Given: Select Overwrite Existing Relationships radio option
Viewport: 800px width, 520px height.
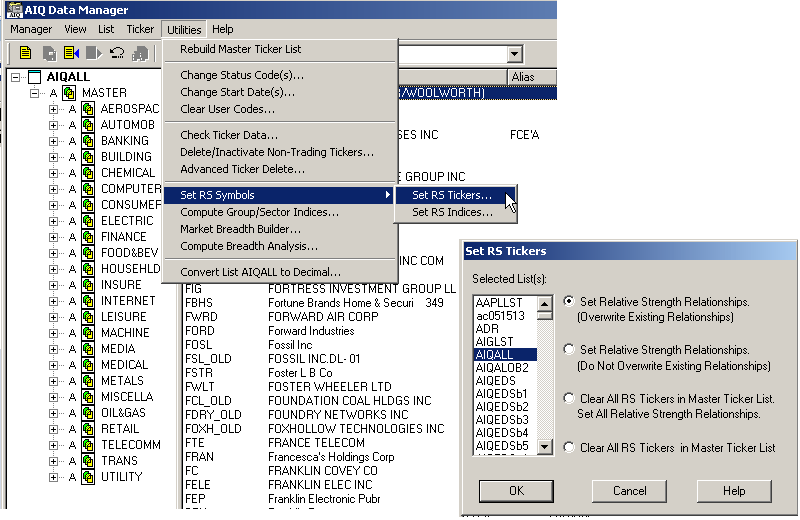Looking at the screenshot, I should (x=569, y=301).
